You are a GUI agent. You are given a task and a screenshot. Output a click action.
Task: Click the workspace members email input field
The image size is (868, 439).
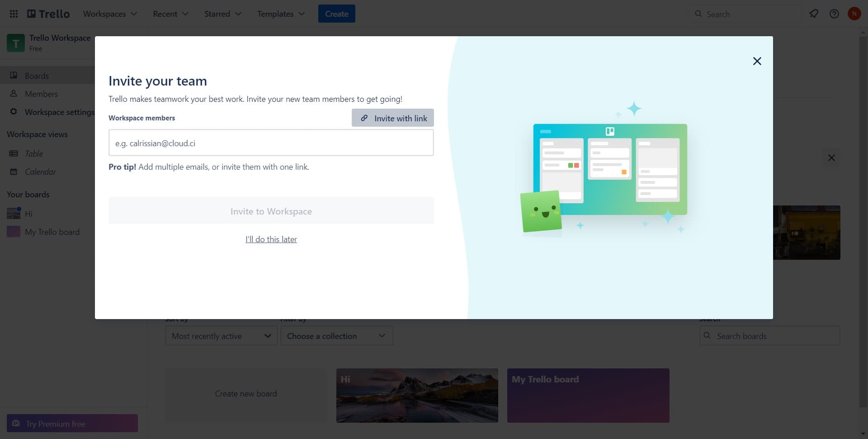pos(271,143)
